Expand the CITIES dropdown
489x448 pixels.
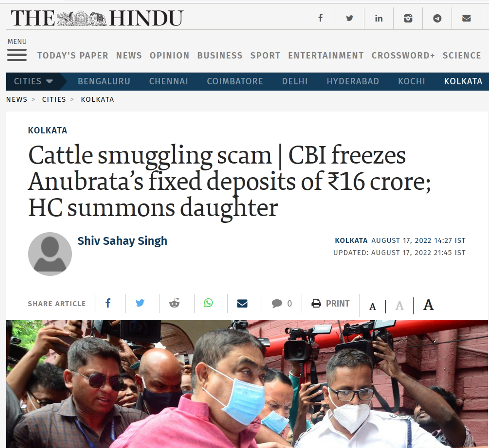tap(33, 81)
